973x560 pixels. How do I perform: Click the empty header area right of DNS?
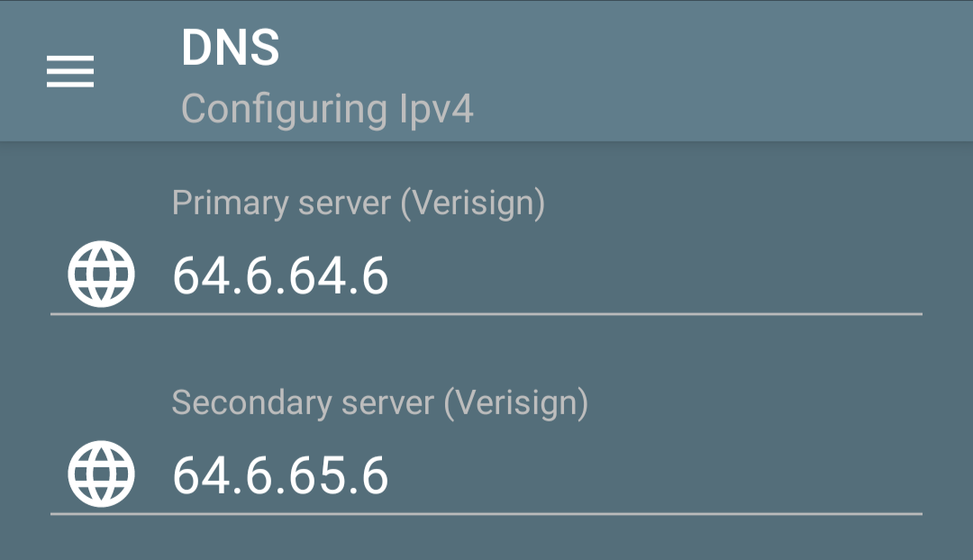pyautogui.click(x=621, y=48)
